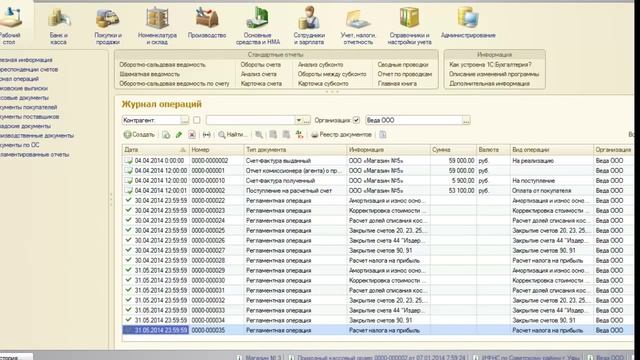Viewport: 640px width, 360px height.
Task: Select row 0000-0000002 Счет-фактура выданный
Action: [x=378, y=160]
